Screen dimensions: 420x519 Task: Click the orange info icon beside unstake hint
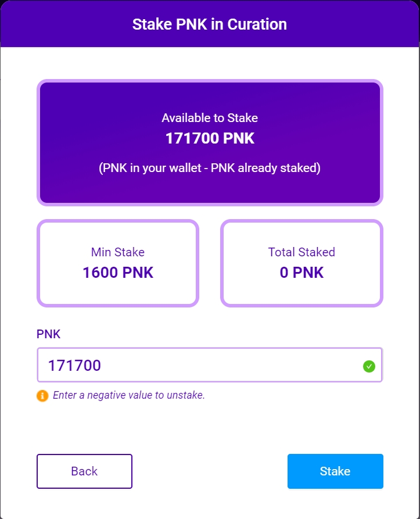42,396
